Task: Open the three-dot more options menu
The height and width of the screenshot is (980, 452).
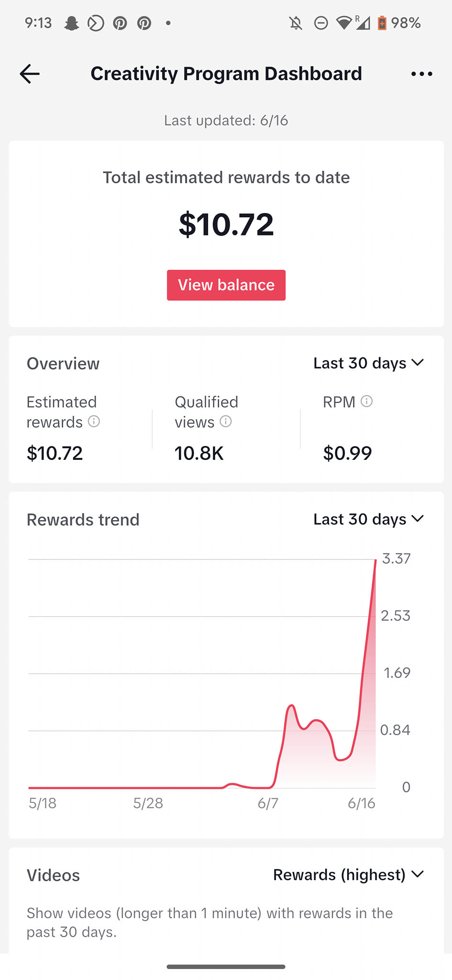Action: point(421,74)
